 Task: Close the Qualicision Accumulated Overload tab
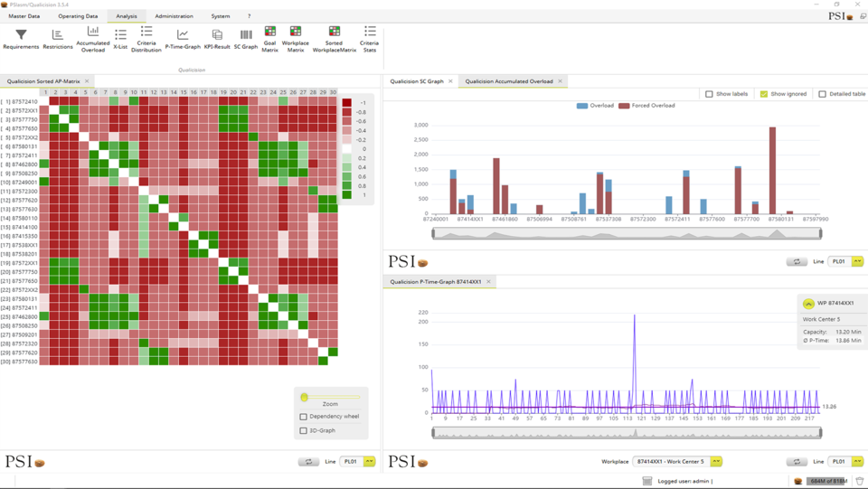(x=561, y=81)
